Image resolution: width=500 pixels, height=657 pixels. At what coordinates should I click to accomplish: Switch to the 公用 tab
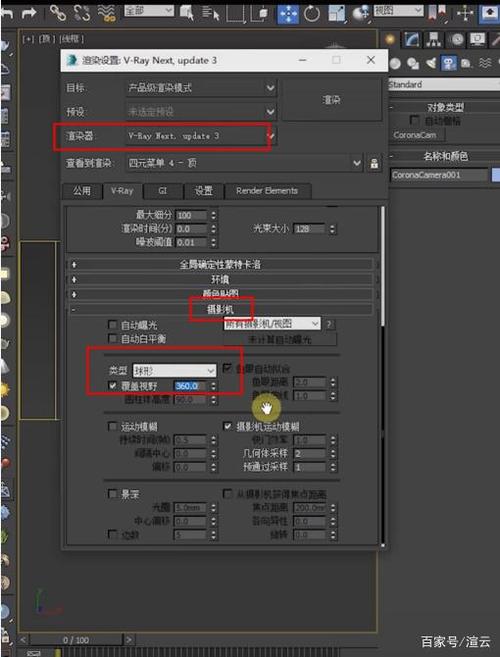pos(82,191)
